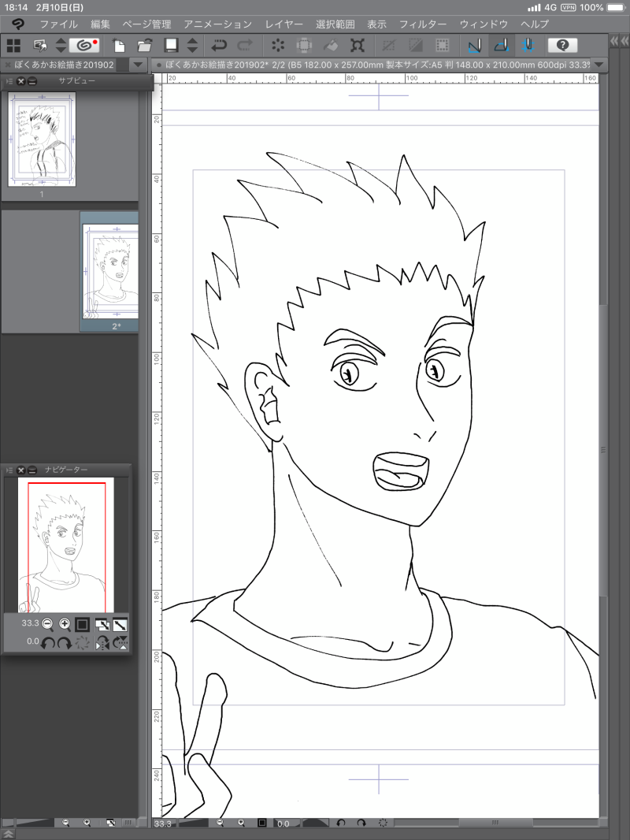Zoom out in the canvas bottom bar
The height and width of the screenshot is (840, 630).
[x=220, y=823]
